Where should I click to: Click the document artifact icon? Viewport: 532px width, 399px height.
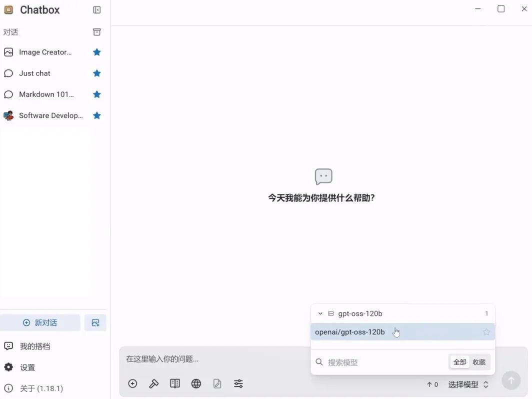point(217,383)
